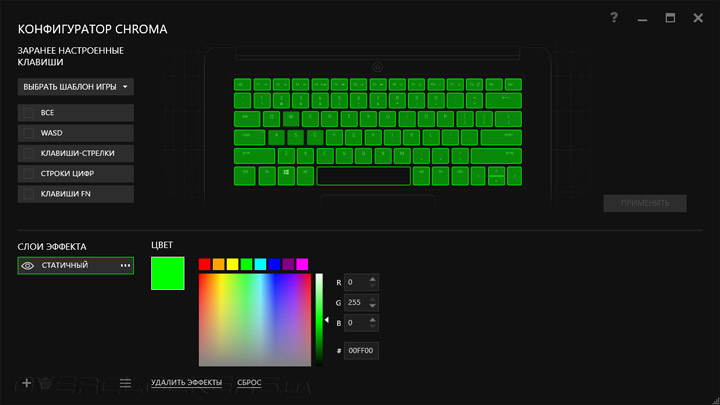720x405 pixels.
Task: Select the K key on keyboard preview
Action: click(411, 137)
